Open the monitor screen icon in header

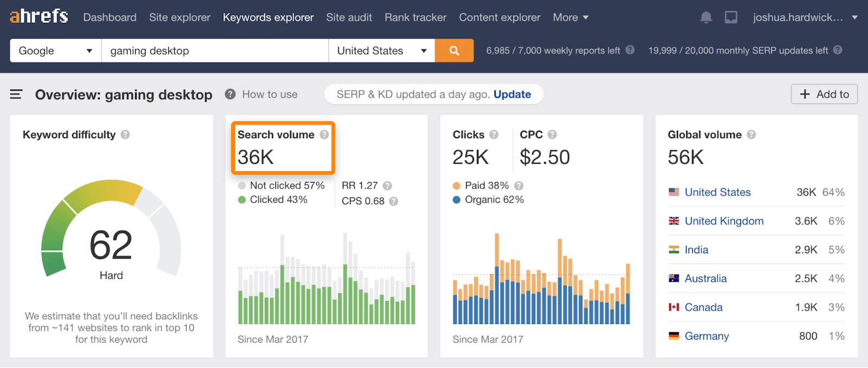pyautogui.click(x=731, y=17)
